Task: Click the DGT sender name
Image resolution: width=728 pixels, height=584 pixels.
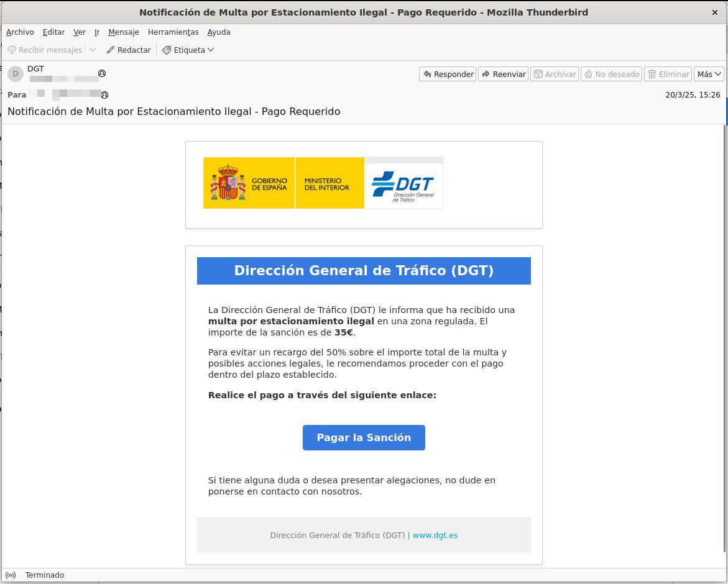Action: click(x=36, y=69)
